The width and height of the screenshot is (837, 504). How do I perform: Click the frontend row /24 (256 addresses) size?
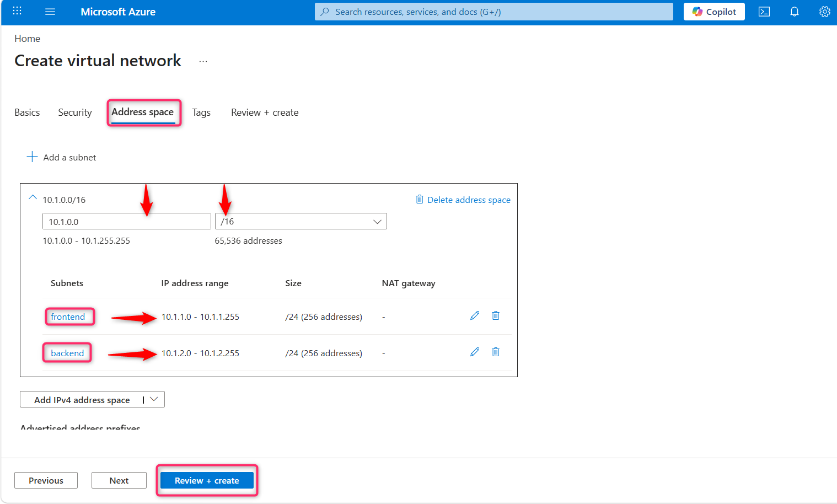tap(324, 317)
